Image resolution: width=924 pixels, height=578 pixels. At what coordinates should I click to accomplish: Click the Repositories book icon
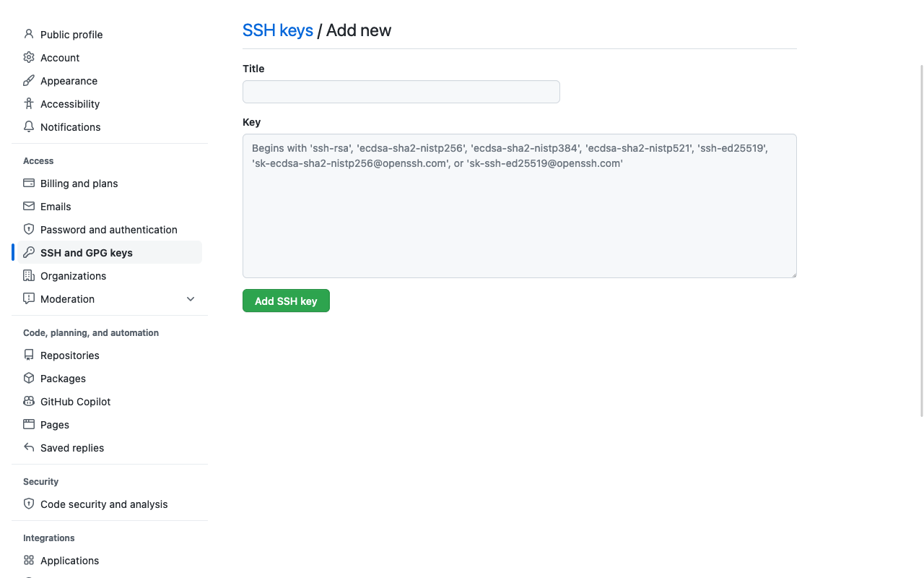tap(29, 355)
